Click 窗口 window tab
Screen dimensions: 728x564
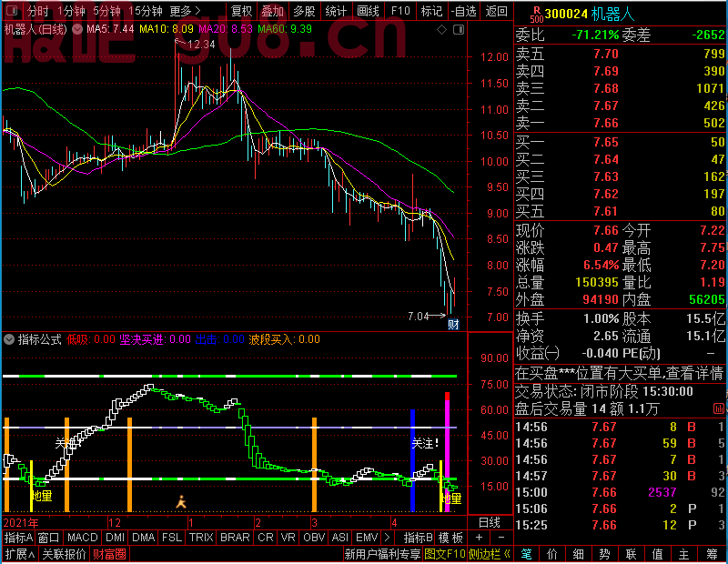49,538
